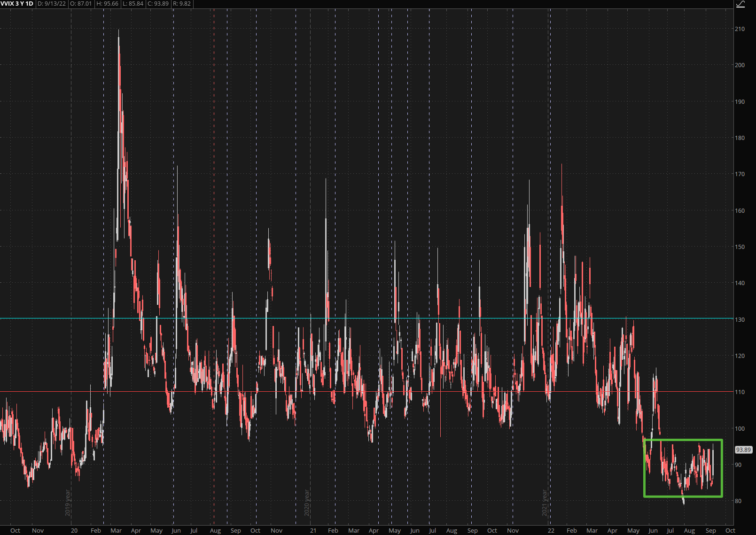756x535 pixels.
Task: Click the 210 price axis label
Action: pos(740,29)
